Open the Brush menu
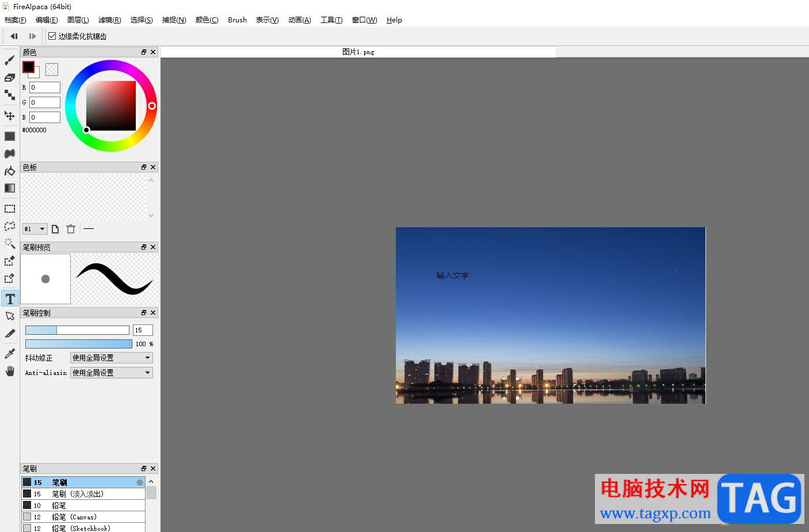 click(x=237, y=20)
